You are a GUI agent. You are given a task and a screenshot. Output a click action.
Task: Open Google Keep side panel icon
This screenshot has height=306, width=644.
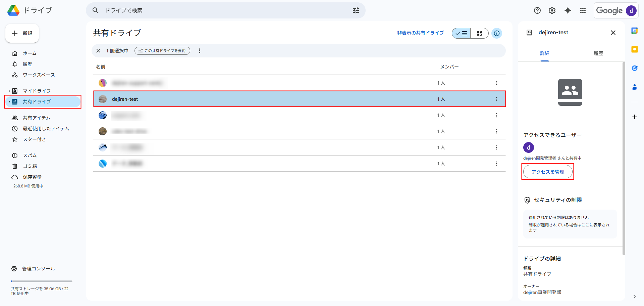(x=634, y=49)
